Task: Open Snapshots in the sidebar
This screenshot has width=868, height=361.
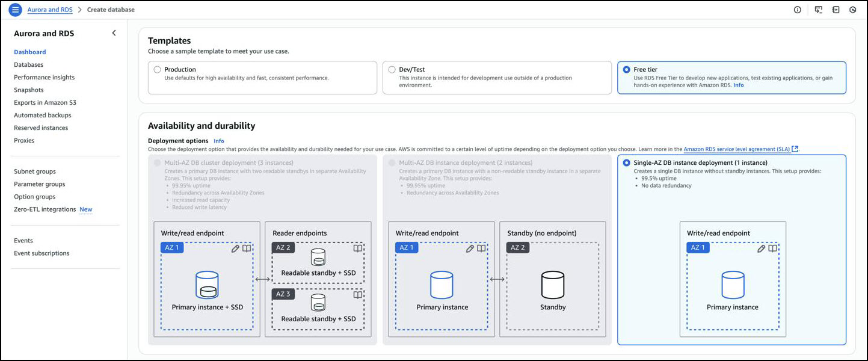Action: (x=29, y=90)
